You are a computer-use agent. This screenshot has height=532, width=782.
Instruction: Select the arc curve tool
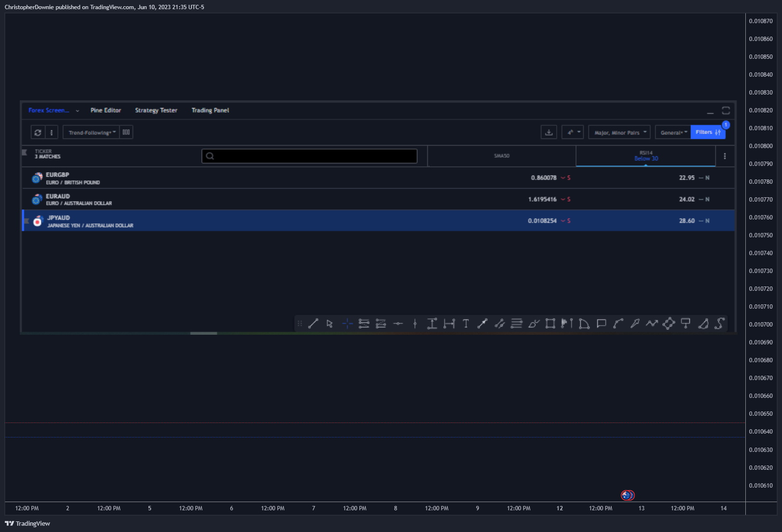pyautogui.click(x=618, y=324)
